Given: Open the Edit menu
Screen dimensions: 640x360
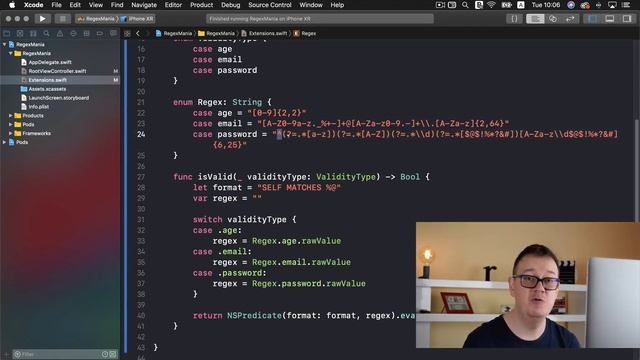Looking at the screenshot, I should (x=75, y=5).
